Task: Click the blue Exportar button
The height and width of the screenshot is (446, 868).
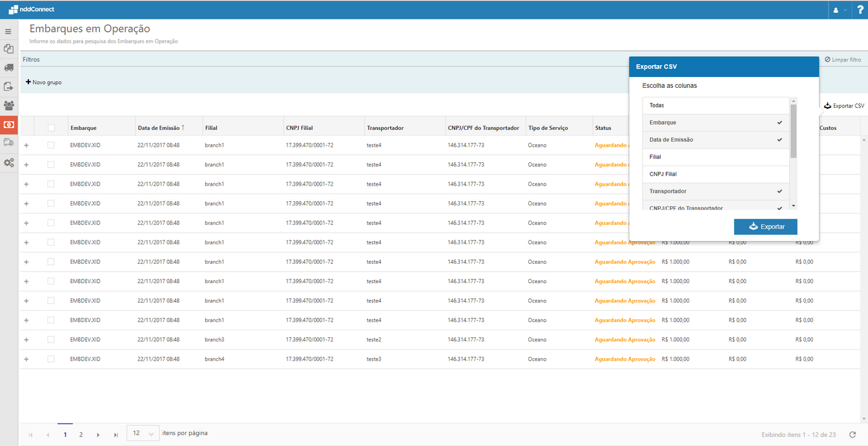Action: pos(765,227)
